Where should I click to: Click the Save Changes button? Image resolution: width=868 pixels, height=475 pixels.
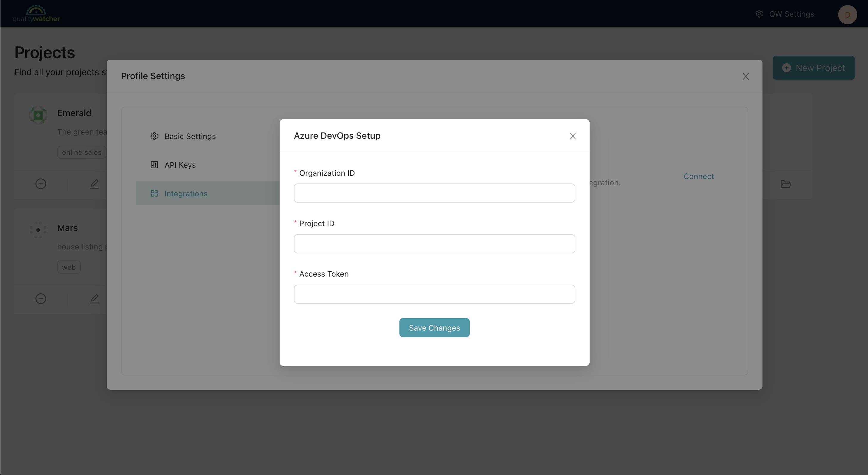[434, 328]
